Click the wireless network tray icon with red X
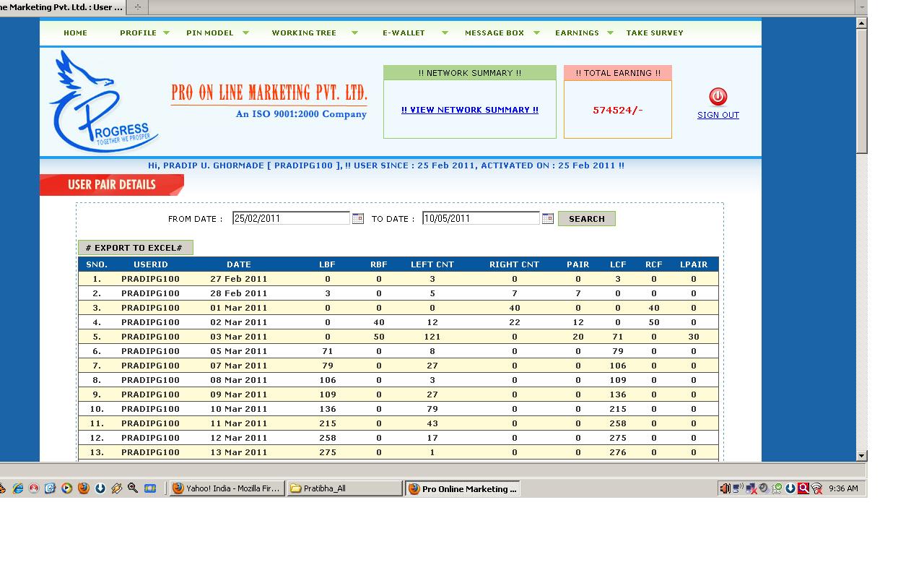 816,488
